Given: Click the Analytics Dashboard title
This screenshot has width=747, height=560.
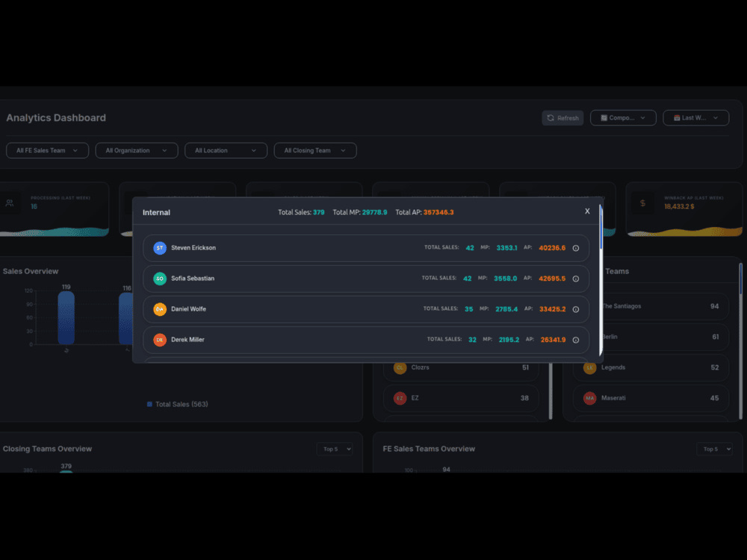Looking at the screenshot, I should [x=56, y=118].
